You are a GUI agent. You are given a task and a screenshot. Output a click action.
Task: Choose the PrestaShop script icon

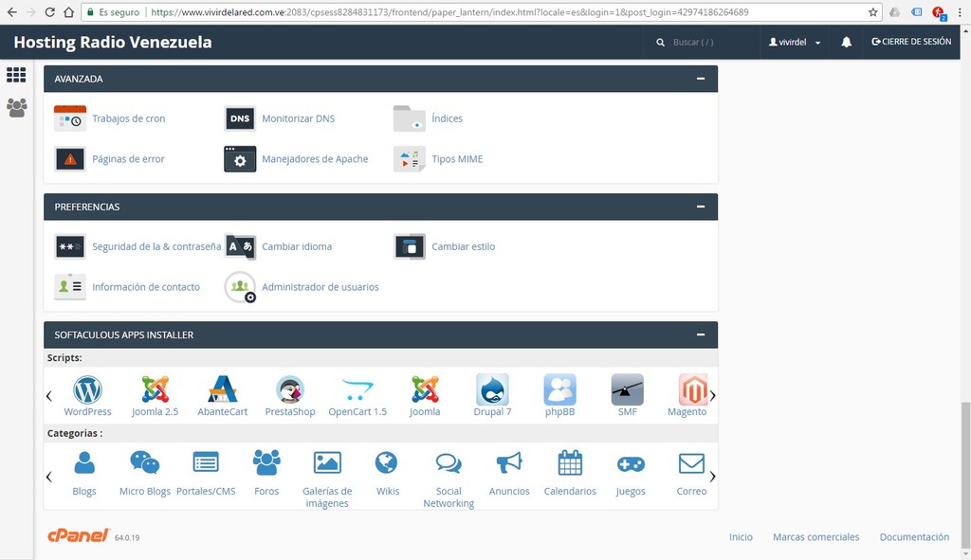[290, 389]
